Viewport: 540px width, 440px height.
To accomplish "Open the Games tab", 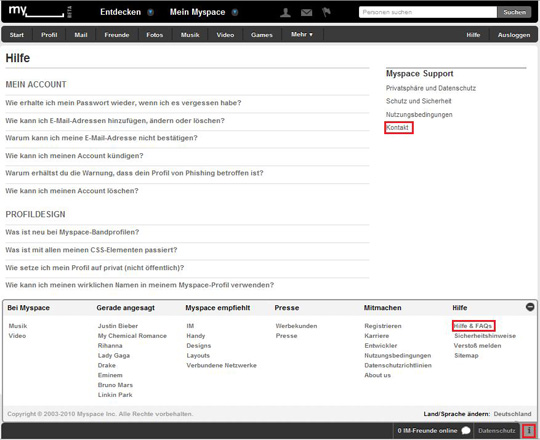I will coord(262,35).
